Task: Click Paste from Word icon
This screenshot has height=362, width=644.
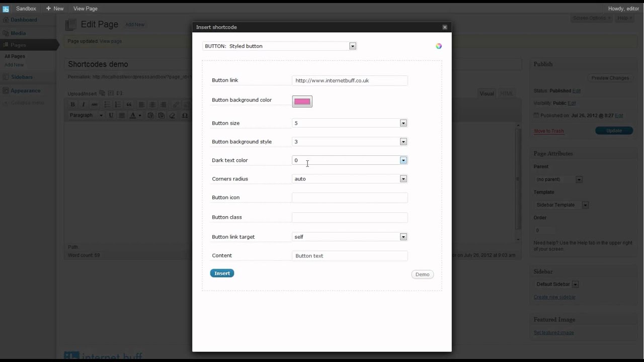Action: point(161,115)
